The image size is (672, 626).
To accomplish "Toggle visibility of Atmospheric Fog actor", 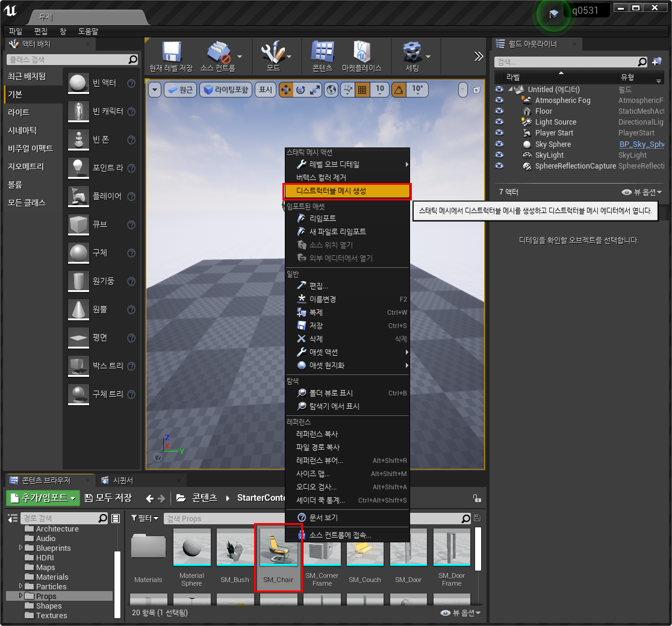I will (x=499, y=100).
